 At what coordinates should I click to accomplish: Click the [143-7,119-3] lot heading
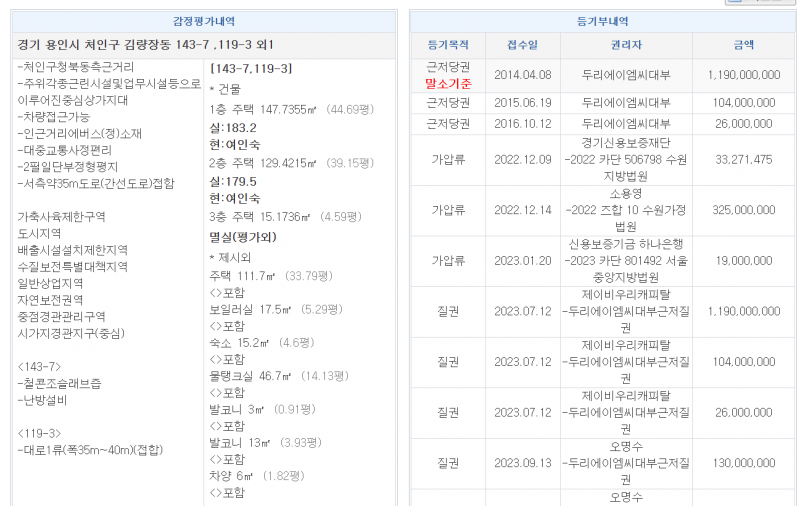(251, 68)
